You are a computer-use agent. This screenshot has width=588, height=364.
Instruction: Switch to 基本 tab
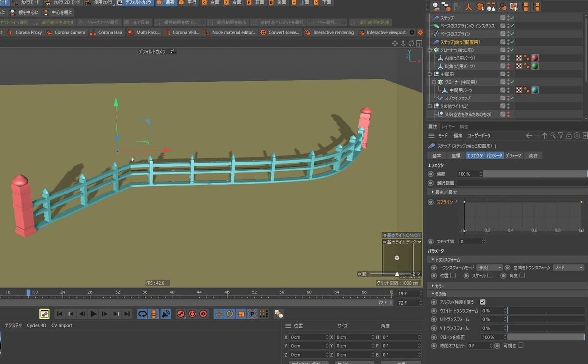436,155
